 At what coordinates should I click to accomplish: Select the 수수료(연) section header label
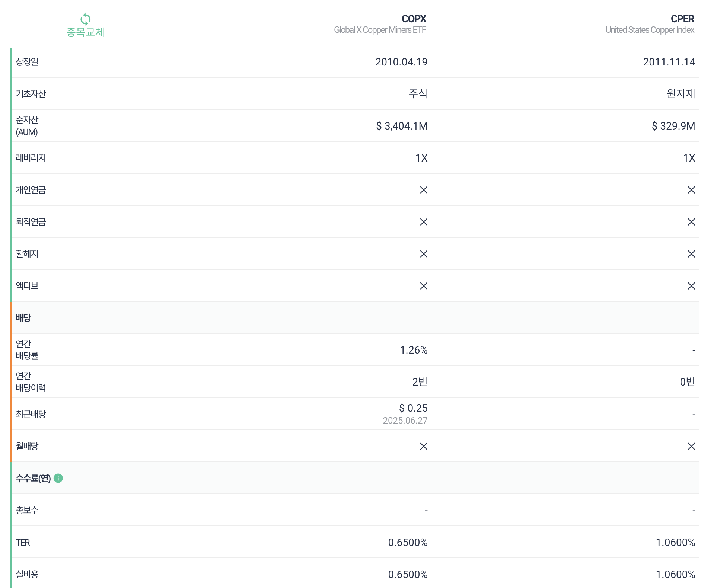[x=33, y=478]
